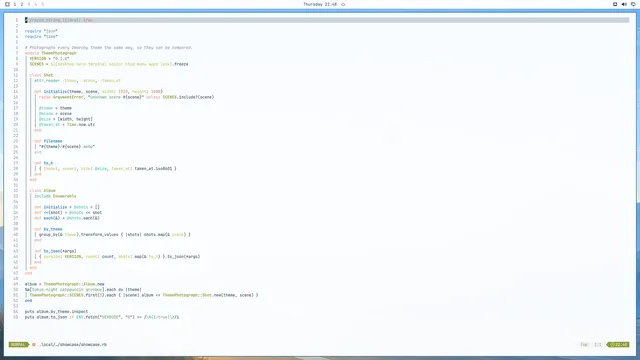Click the group_by transform_values line
The height and width of the screenshot is (360, 640).
pyautogui.click(x=115, y=235)
